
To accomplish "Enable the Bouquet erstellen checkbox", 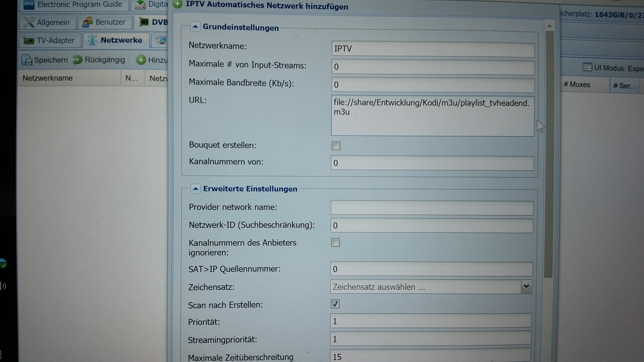I will (336, 146).
